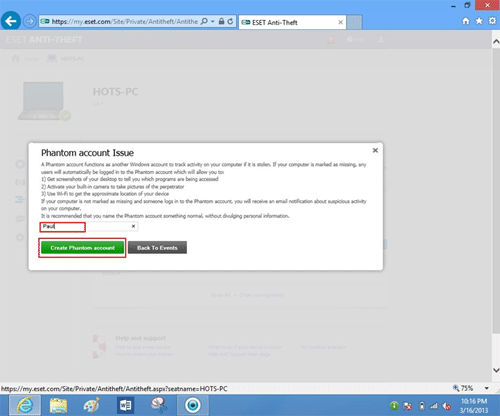500x416 pixels.
Task: Click the security lock icon in address bar
Action: point(221,21)
